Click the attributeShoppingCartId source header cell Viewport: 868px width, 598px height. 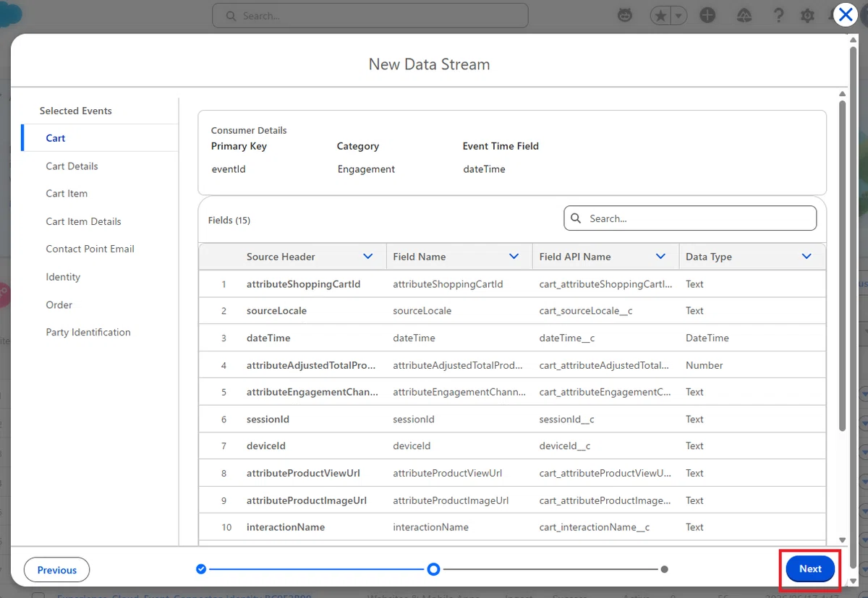click(x=303, y=284)
